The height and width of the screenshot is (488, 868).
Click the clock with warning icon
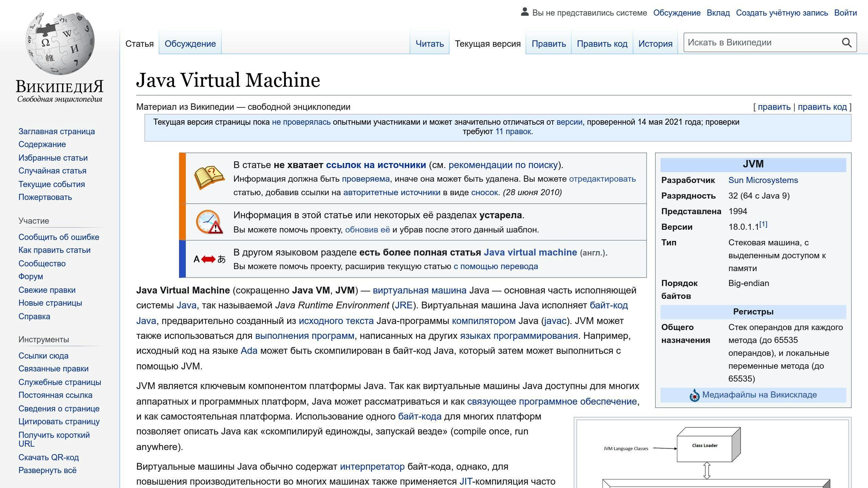(209, 222)
